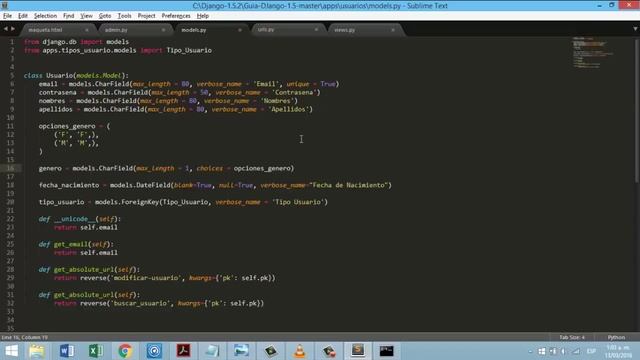Image resolution: width=640 pixels, height=360 pixels.
Task: Open the Tab Size selector in status bar
Action: [572, 338]
